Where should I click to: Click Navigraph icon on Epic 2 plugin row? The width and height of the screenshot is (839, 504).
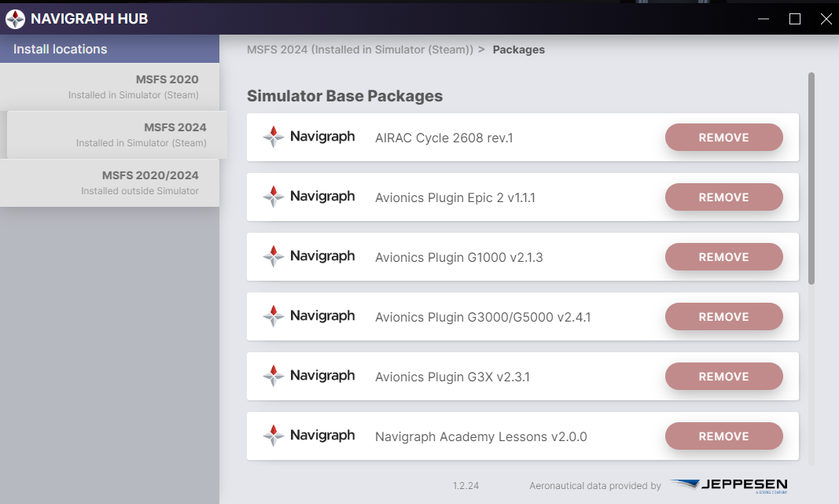pyautogui.click(x=274, y=197)
